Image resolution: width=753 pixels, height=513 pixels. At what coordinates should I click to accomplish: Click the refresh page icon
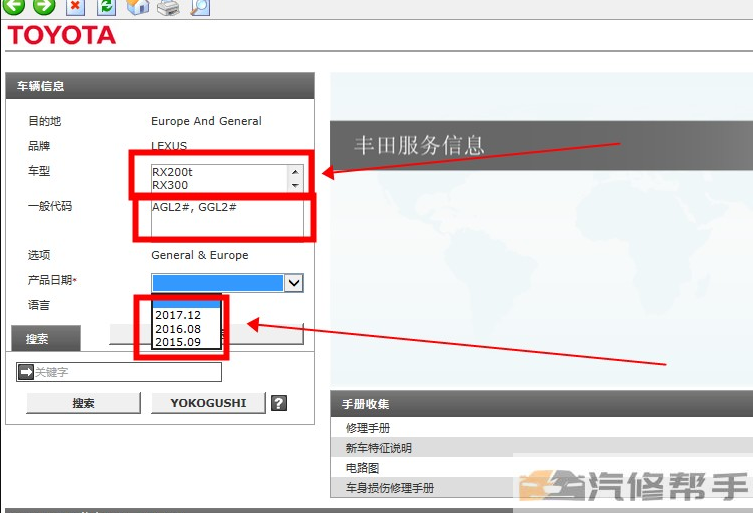click(106, 7)
